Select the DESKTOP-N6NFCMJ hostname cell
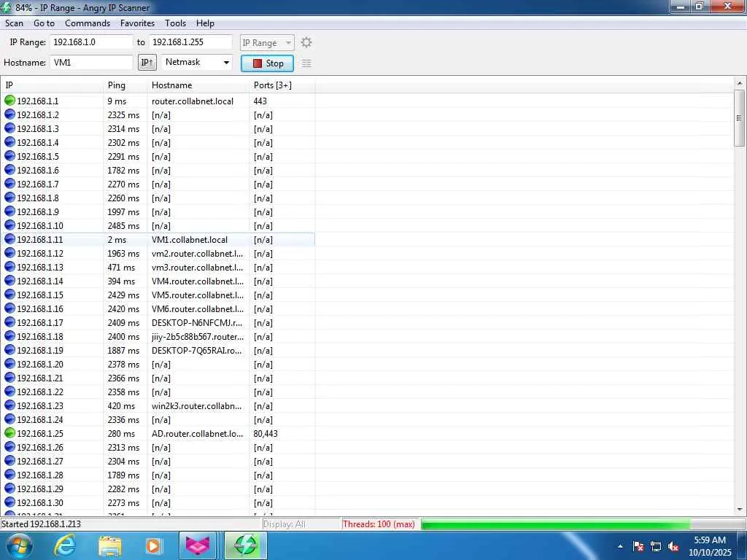The image size is (747, 560). click(197, 323)
